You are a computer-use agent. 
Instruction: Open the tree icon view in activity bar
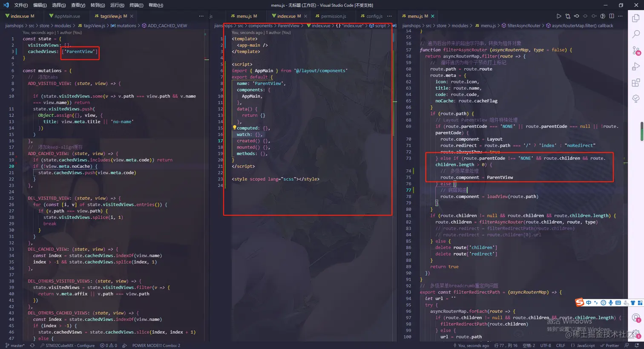click(x=636, y=99)
